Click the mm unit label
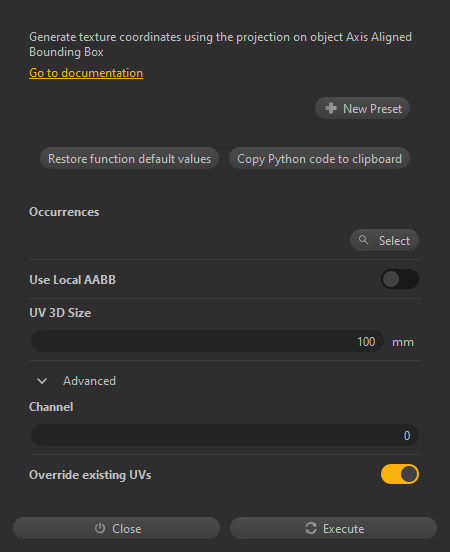450x552 pixels. [403, 342]
